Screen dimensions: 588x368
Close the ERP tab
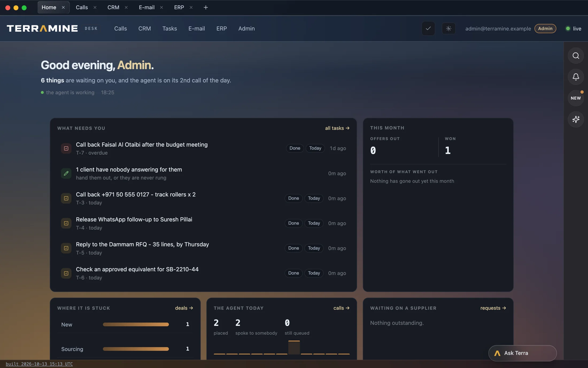tap(191, 7)
